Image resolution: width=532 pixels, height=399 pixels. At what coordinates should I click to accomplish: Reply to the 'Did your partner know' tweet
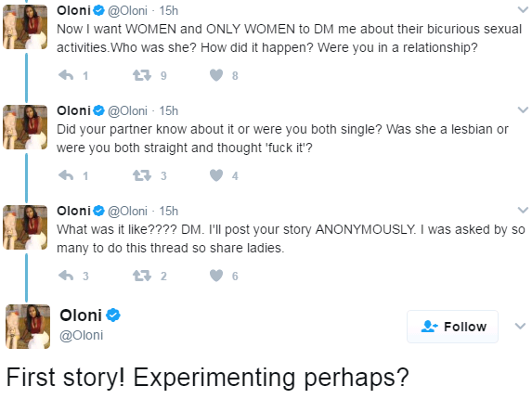click(66, 175)
